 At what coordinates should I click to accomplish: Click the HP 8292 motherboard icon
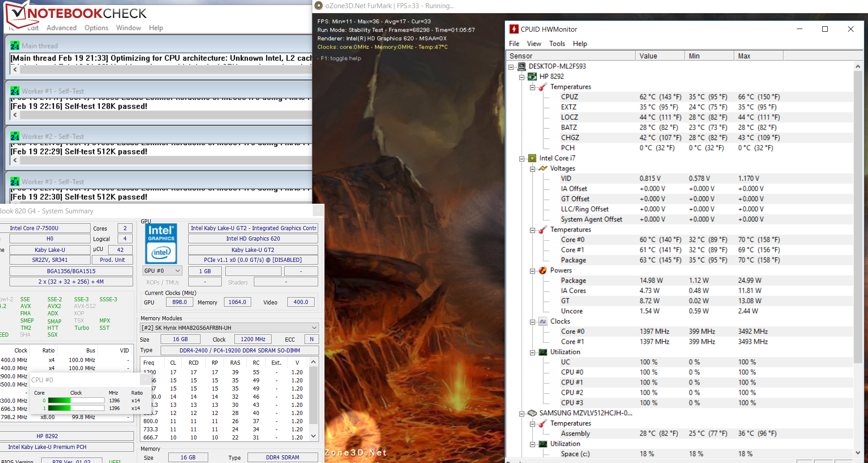[x=533, y=77]
